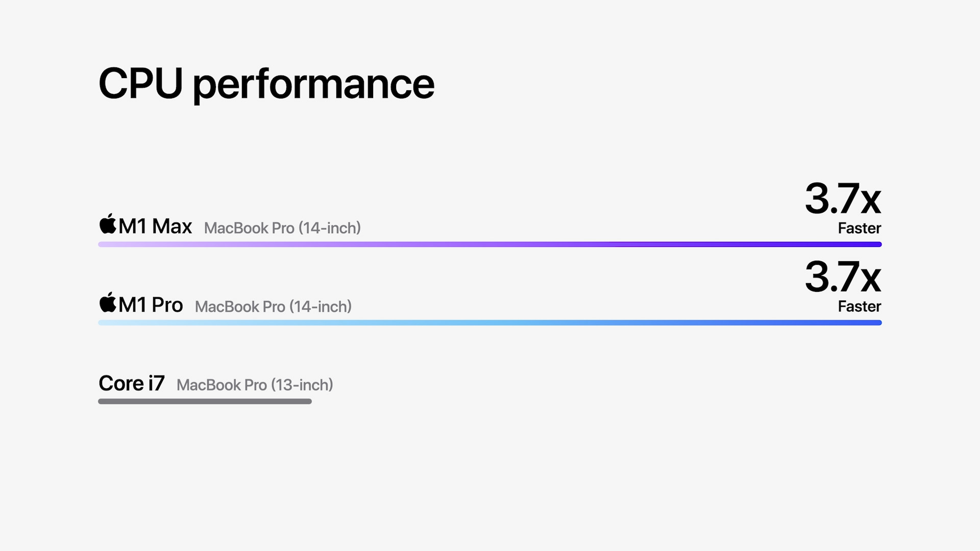
Task: Click "MacBook Pro (14-inch)" next to M1 Max
Action: pyautogui.click(x=282, y=228)
